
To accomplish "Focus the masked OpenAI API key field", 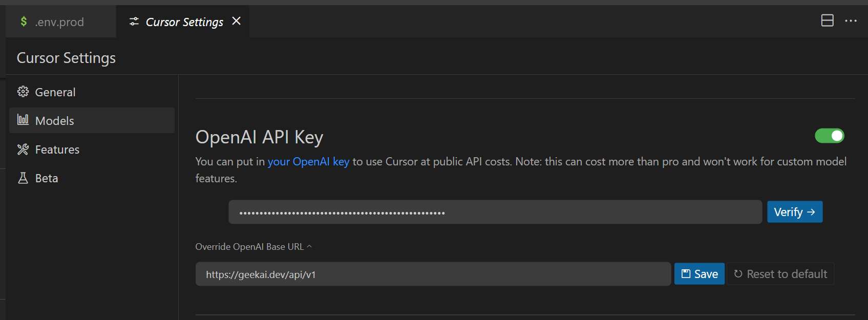I will (495, 212).
